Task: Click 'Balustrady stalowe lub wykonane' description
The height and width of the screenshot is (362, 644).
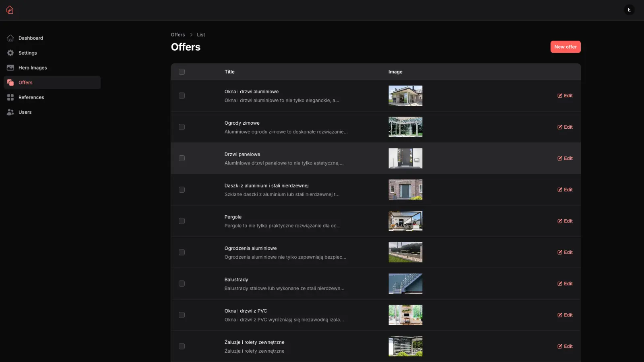Action: pos(284,289)
